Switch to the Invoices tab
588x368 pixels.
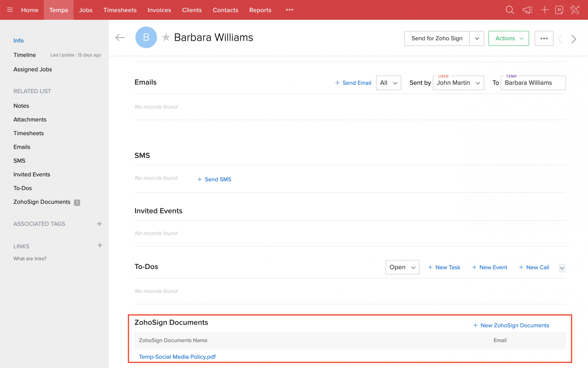click(159, 10)
